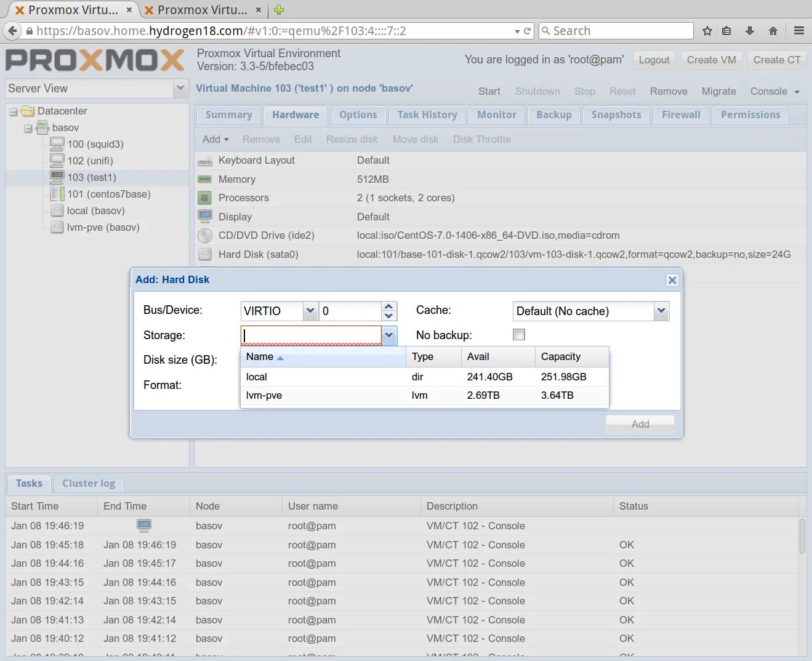The height and width of the screenshot is (661, 812).
Task: Close the Add: Hard Disk dialog
Action: pyautogui.click(x=672, y=280)
